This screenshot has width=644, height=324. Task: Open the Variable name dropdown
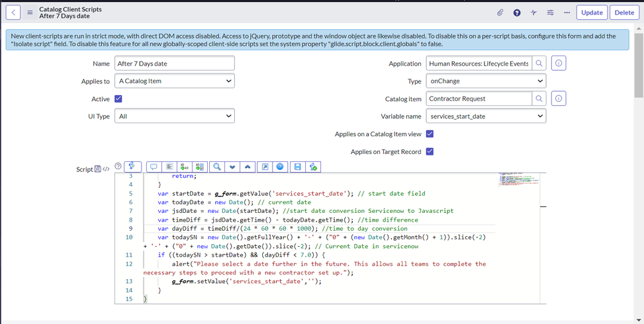coord(486,116)
